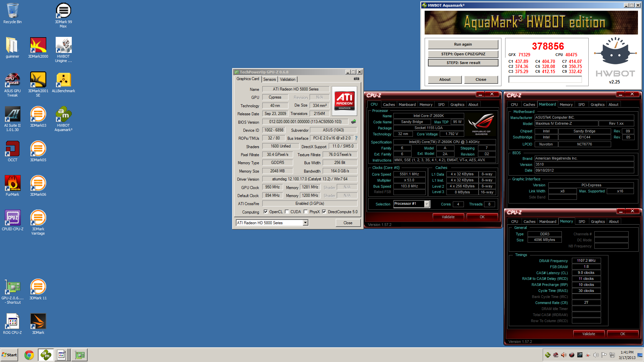
Task: Click the About button in Aquamark
Action: coord(445,79)
